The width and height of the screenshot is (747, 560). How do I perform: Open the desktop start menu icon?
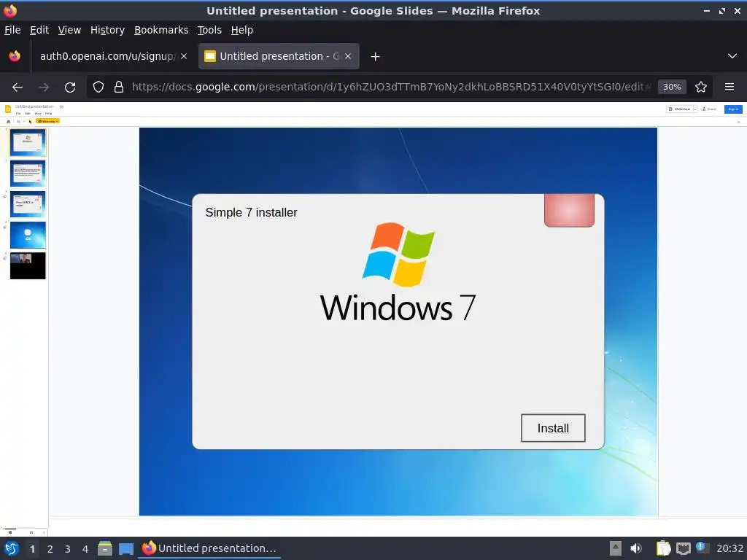point(12,548)
